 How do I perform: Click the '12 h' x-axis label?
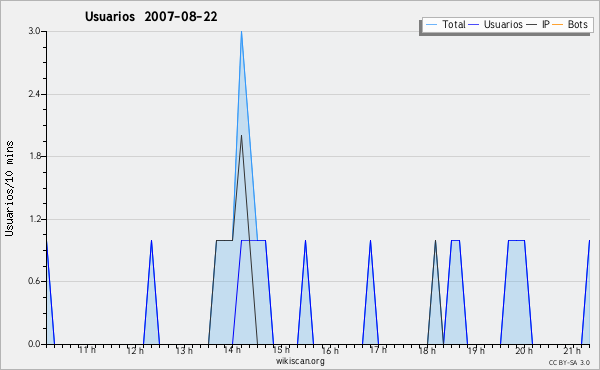[x=135, y=350]
